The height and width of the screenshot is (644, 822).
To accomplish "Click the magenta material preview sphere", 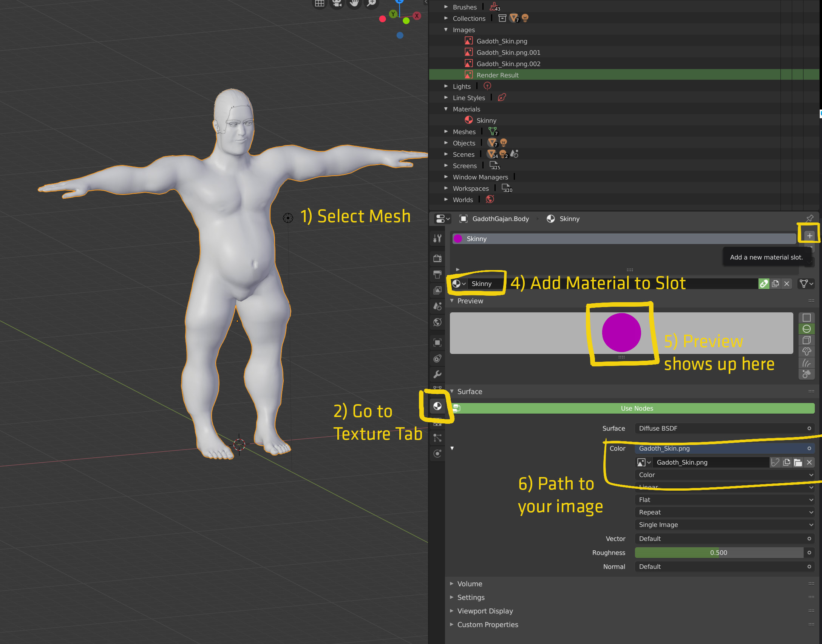I will [621, 333].
